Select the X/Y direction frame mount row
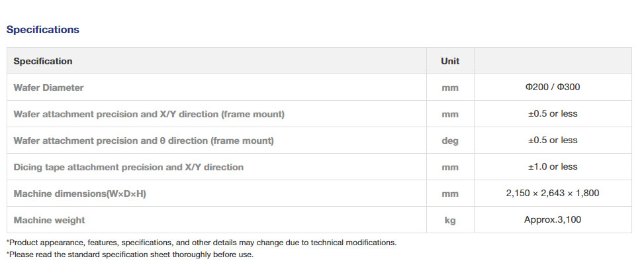 coord(319,114)
